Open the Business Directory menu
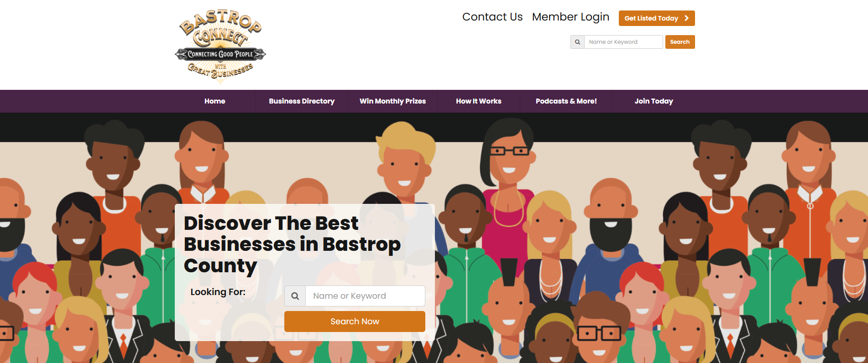Viewport: 868px width, 363px height. click(302, 101)
